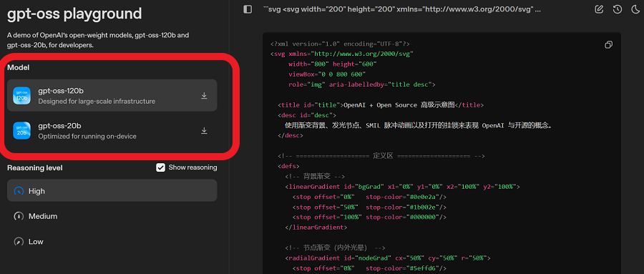This screenshot has height=274, width=644.
Task: Click the desc id="desc" opening tag
Action: click(306, 115)
